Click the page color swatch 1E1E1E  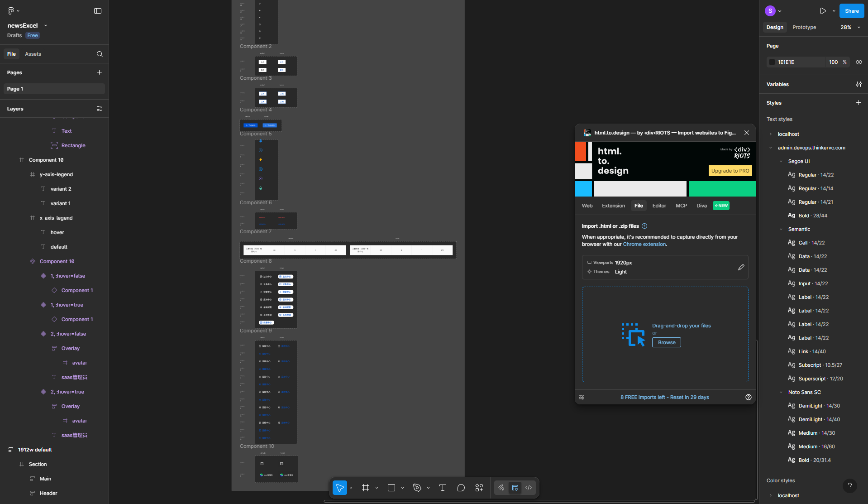(772, 62)
